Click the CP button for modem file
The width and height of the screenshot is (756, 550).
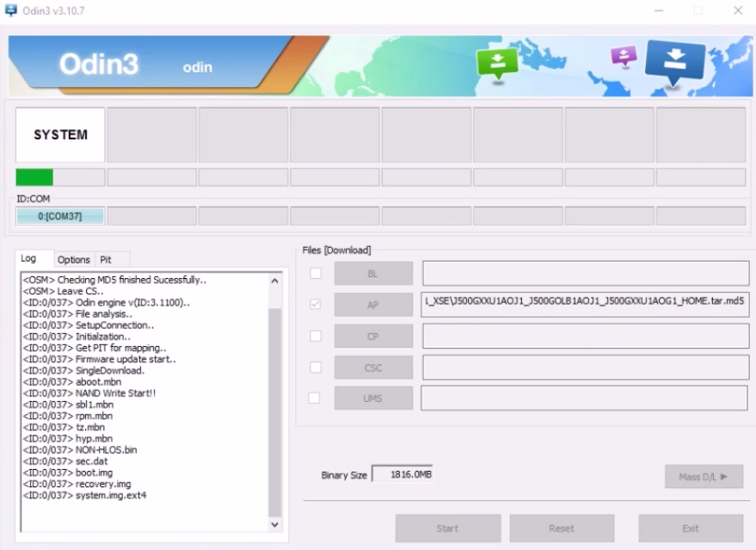tap(372, 336)
